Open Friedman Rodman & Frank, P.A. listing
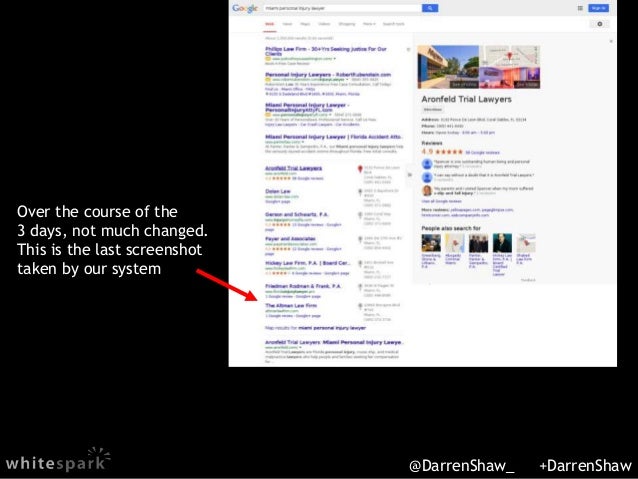This screenshot has height=479, width=638. (x=303, y=287)
